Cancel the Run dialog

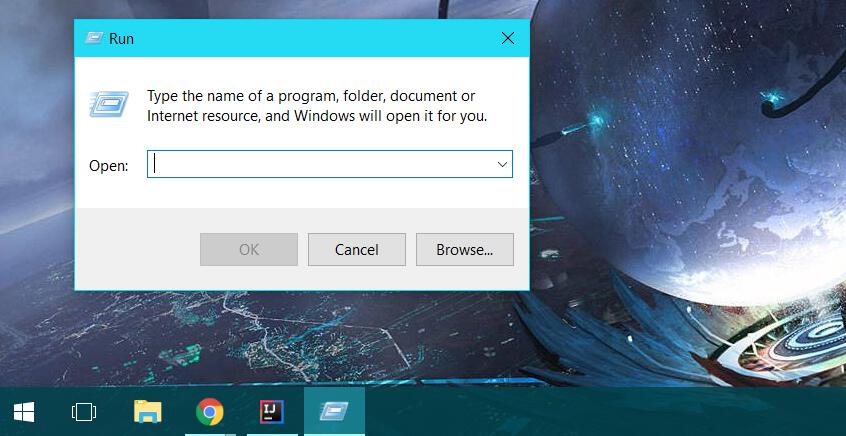pyautogui.click(x=357, y=249)
